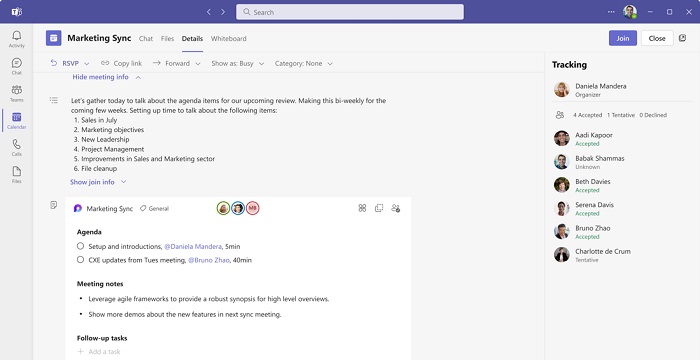Image resolution: width=700 pixels, height=360 pixels.
Task: Click in the Search box
Action: 350,12
